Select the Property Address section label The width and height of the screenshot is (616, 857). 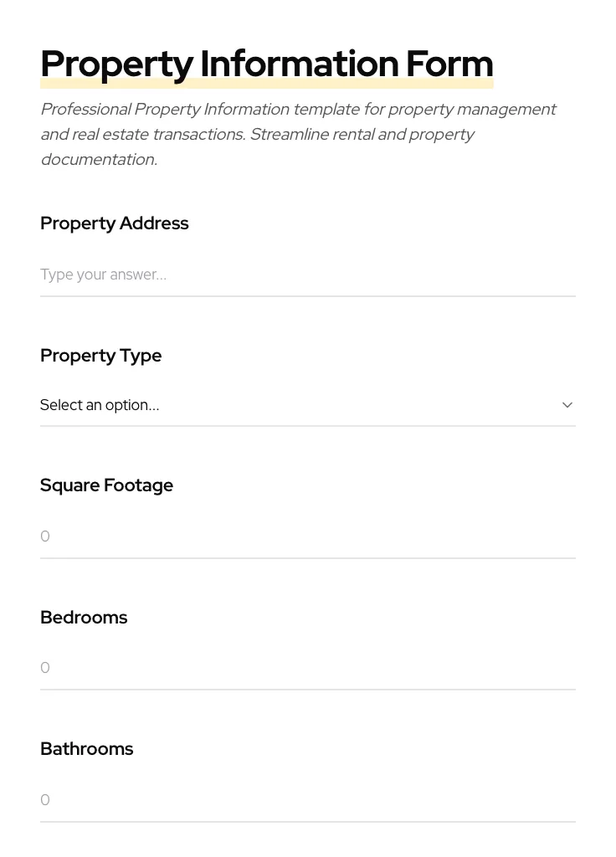pos(115,223)
